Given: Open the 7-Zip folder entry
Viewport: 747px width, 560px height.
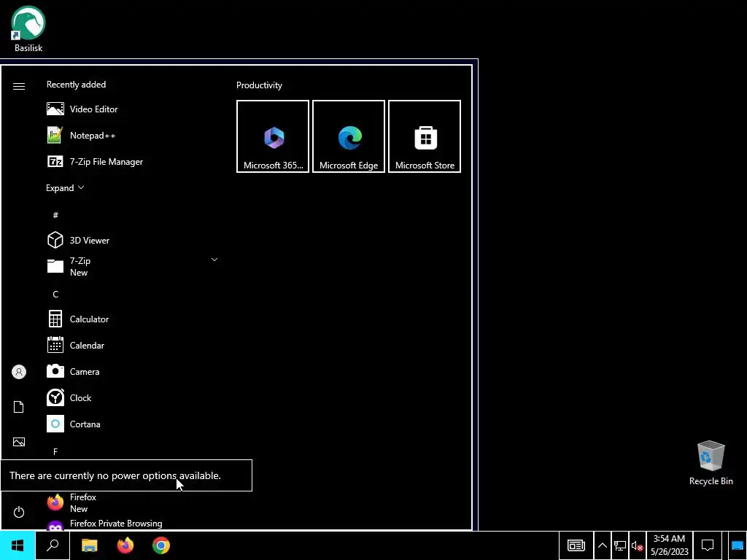Looking at the screenshot, I should point(133,266).
